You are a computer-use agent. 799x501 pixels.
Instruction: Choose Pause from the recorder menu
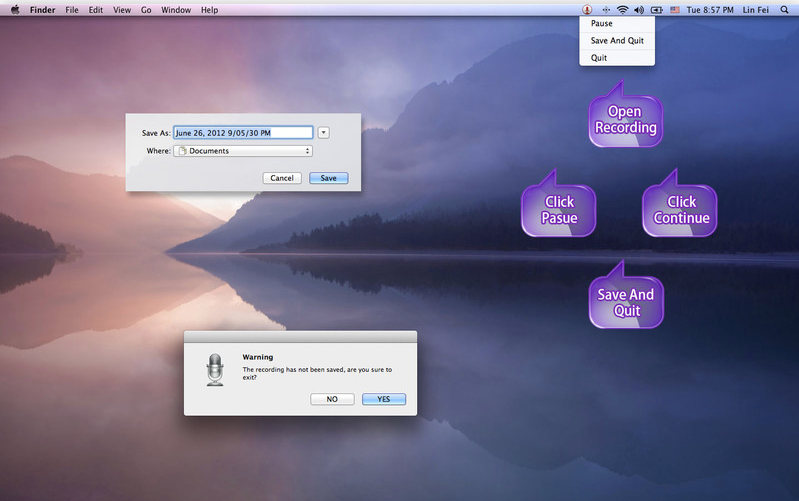point(602,23)
